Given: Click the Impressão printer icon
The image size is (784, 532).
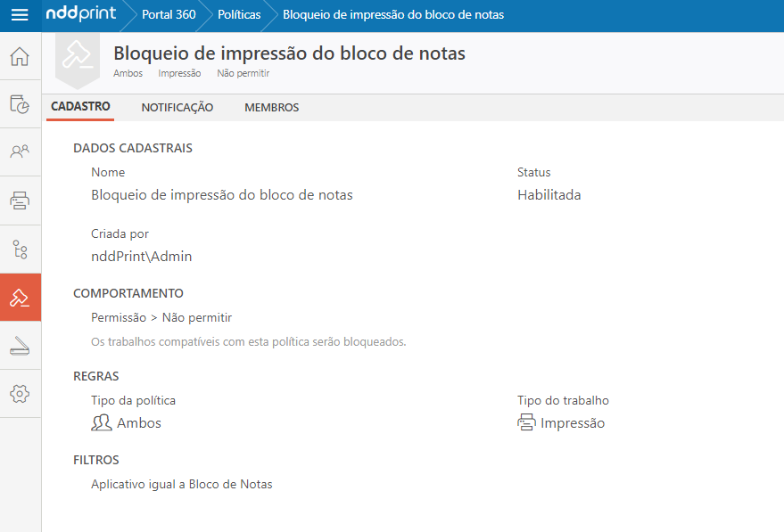Looking at the screenshot, I should coord(526,423).
